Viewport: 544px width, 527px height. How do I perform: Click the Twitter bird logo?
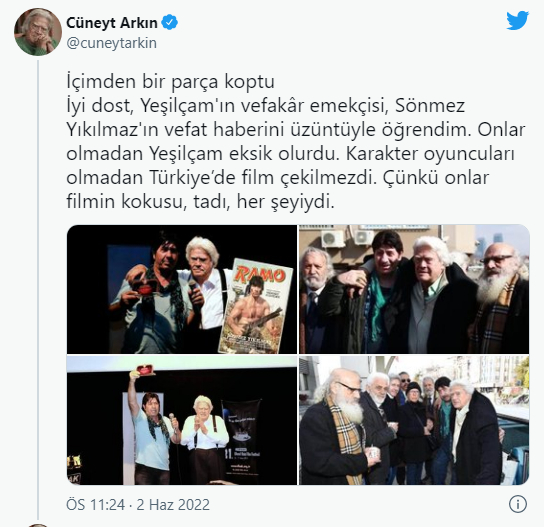click(517, 21)
